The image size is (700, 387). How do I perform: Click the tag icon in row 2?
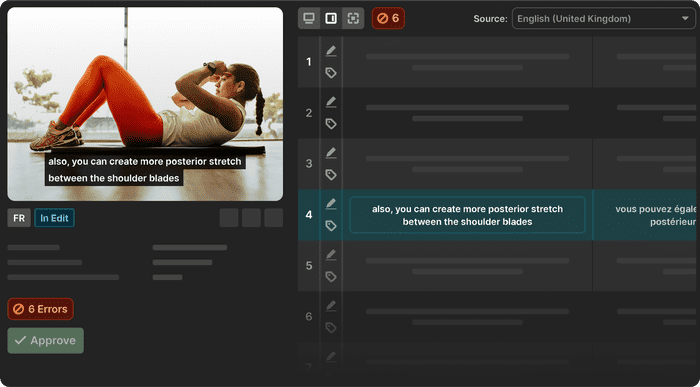point(331,124)
